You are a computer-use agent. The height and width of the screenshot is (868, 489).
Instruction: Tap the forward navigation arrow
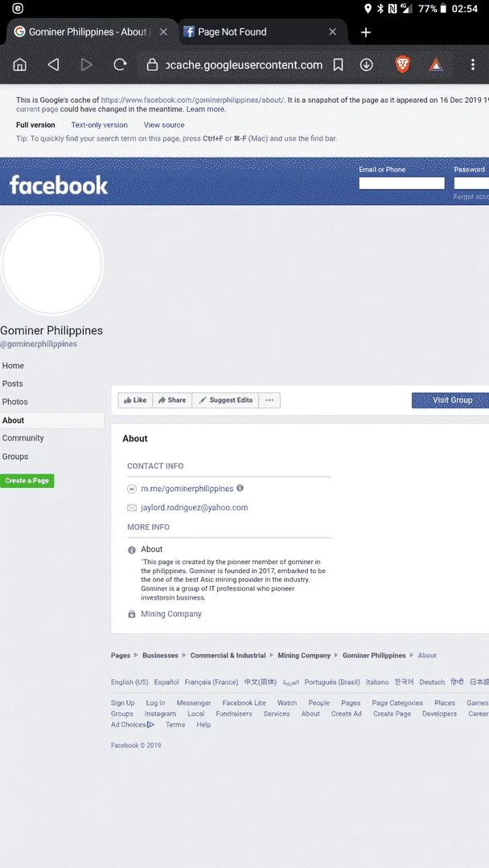click(x=86, y=65)
